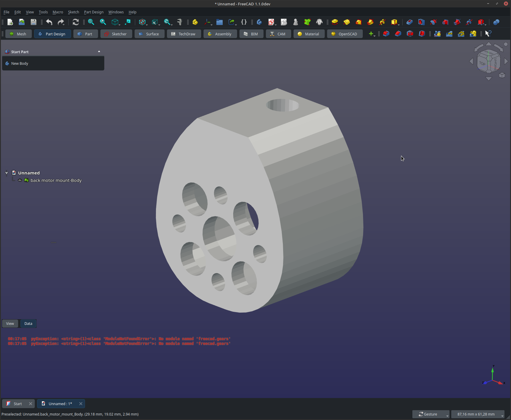Switch to the Data properties tab
Viewport: 511px width, 420px height.
pos(28,323)
